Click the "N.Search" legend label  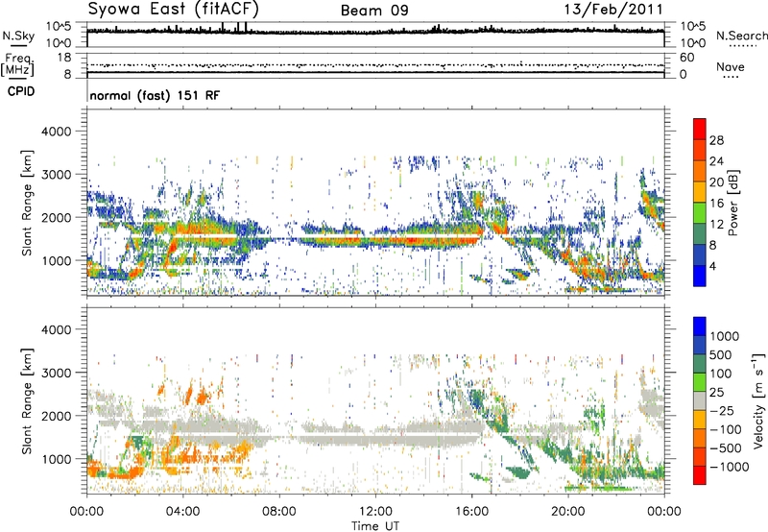[x=742, y=36]
